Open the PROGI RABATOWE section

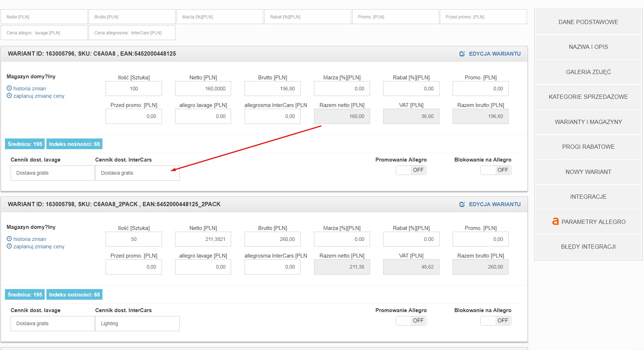click(x=588, y=147)
